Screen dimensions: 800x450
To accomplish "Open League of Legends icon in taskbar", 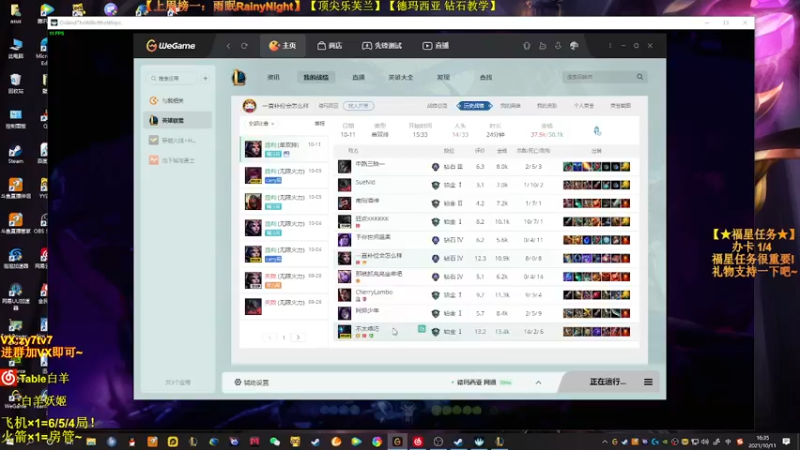I will (x=499, y=441).
